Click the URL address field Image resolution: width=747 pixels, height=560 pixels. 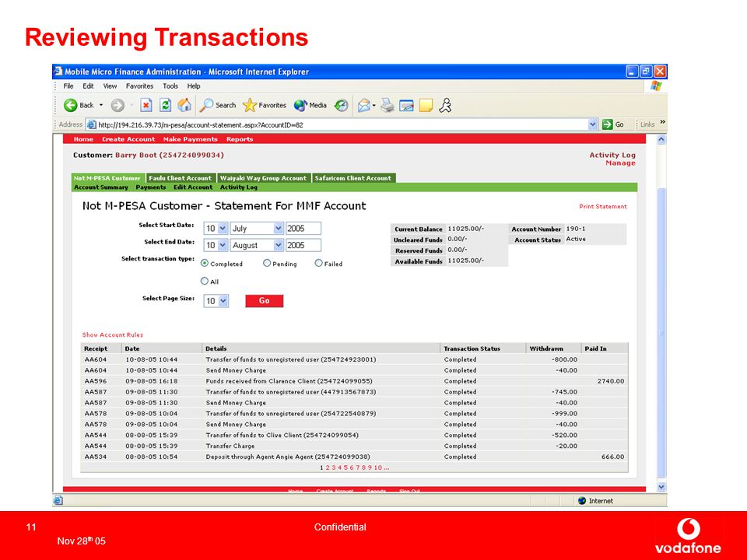[x=342, y=124]
